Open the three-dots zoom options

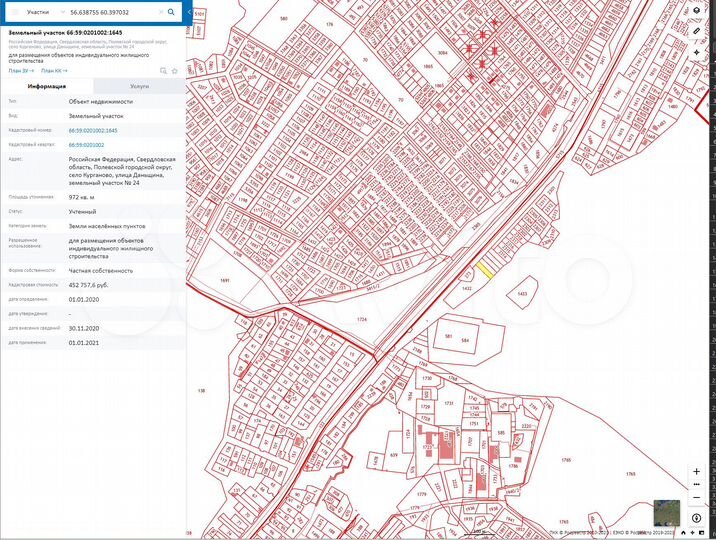coord(696,484)
